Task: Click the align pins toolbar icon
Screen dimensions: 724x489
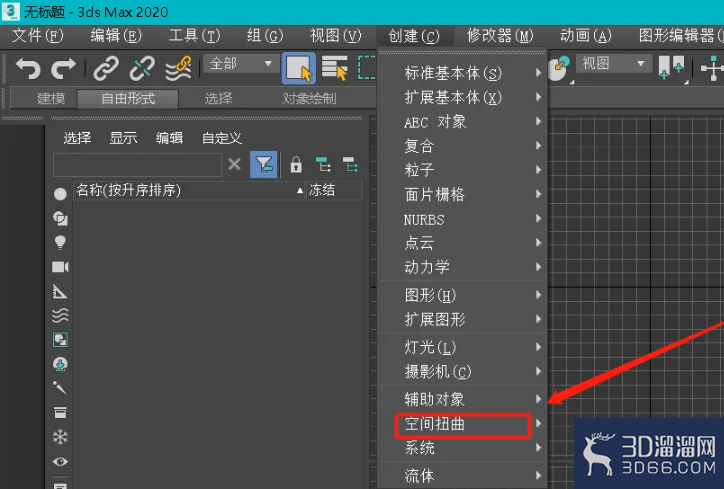Action: [x=671, y=68]
